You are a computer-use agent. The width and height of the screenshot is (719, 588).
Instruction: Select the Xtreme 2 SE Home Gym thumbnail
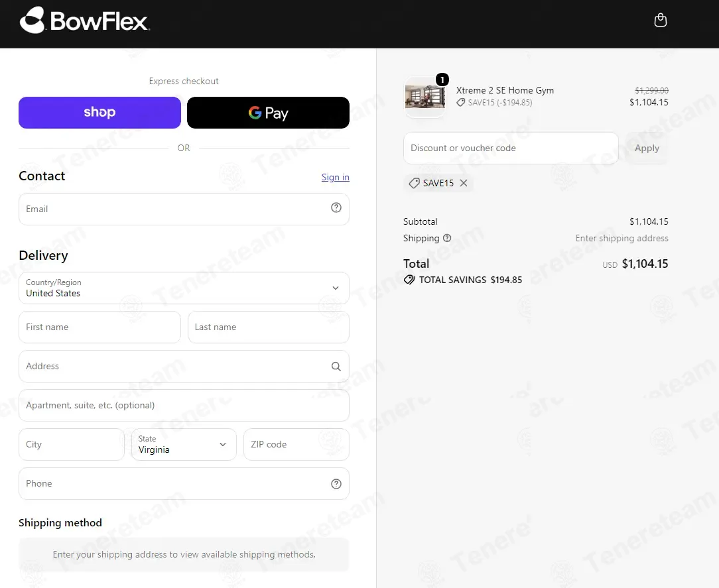425,97
